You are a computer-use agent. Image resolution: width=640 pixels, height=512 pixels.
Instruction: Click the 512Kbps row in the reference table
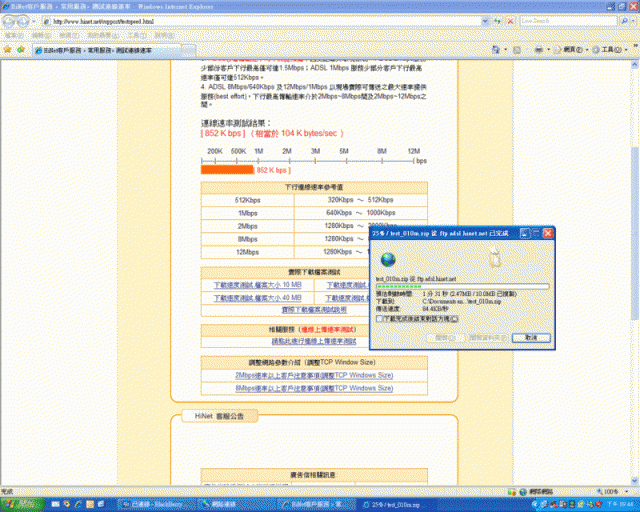(x=314, y=200)
